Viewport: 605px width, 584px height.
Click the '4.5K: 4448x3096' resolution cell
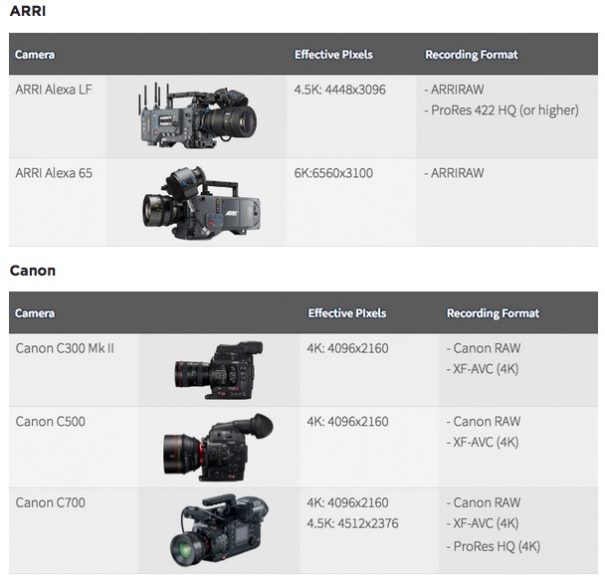tap(340, 90)
